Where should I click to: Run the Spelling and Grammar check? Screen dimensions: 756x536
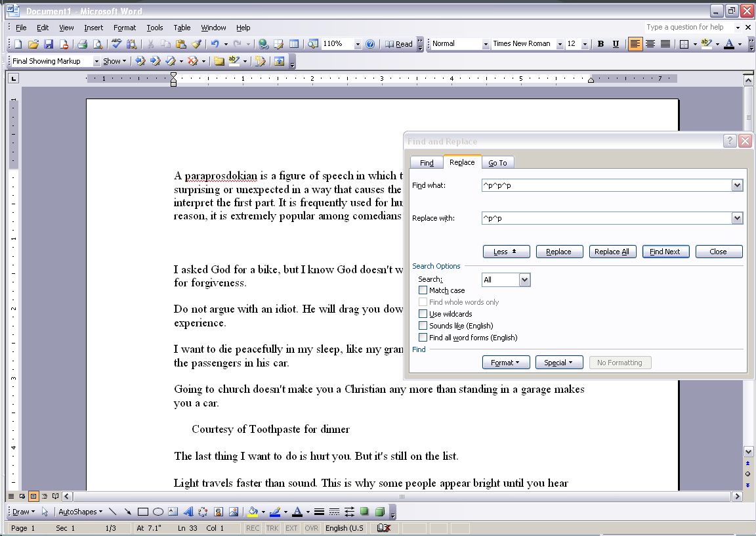pos(116,43)
